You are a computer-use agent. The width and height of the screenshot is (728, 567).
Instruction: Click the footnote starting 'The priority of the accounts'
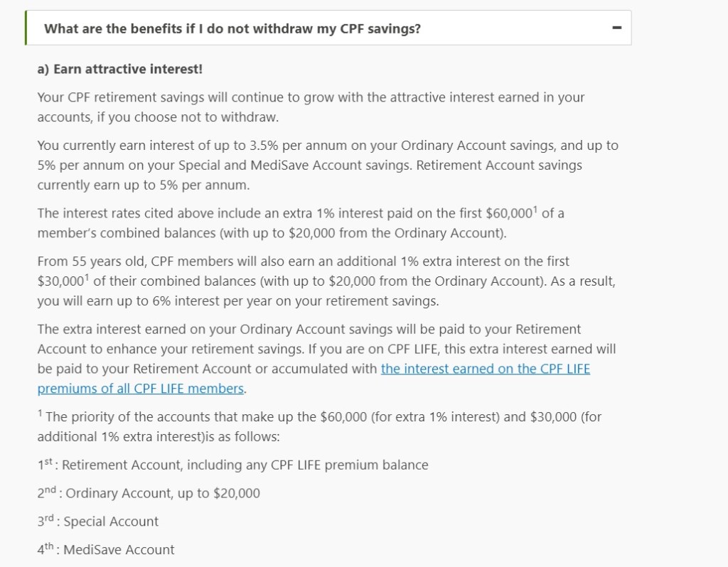pos(320,426)
